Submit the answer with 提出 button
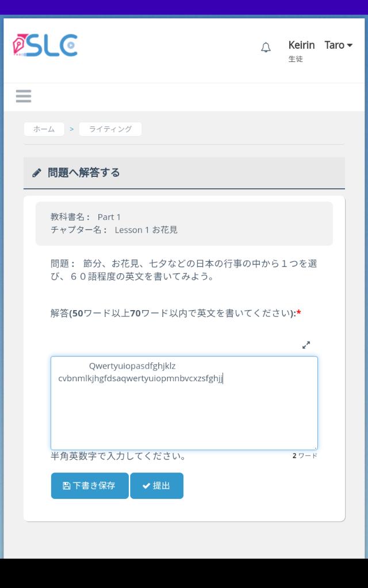The width and height of the screenshot is (368, 588). 156,486
